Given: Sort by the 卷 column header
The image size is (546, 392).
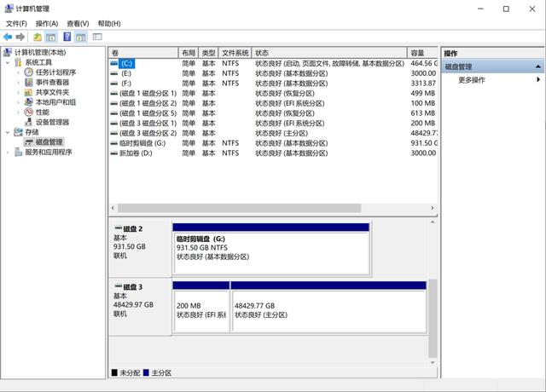Looking at the screenshot, I should (143, 53).
